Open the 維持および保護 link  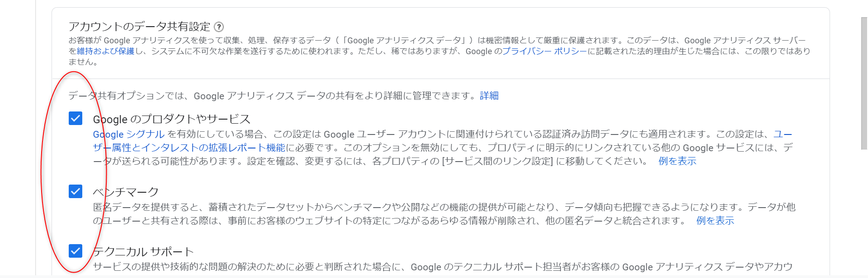point(105,51)
